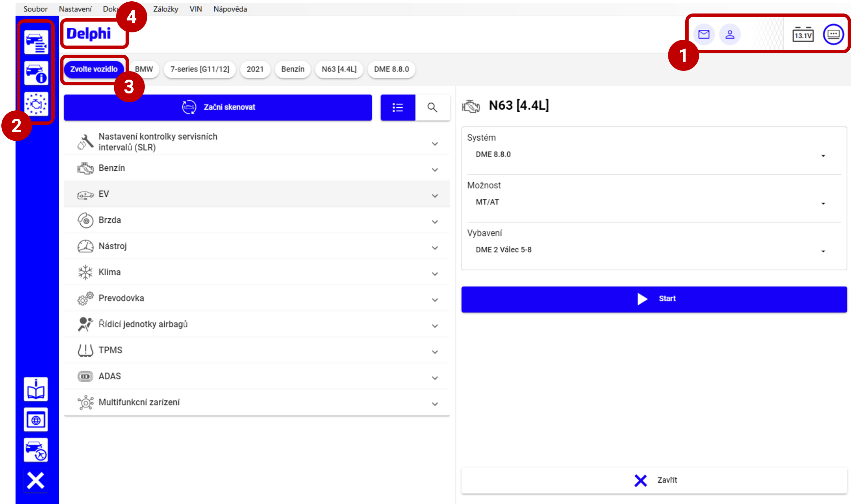Screen dimensions: 851x504
Task: Expand the Brzda category chevron
Action: pos(435,222)
